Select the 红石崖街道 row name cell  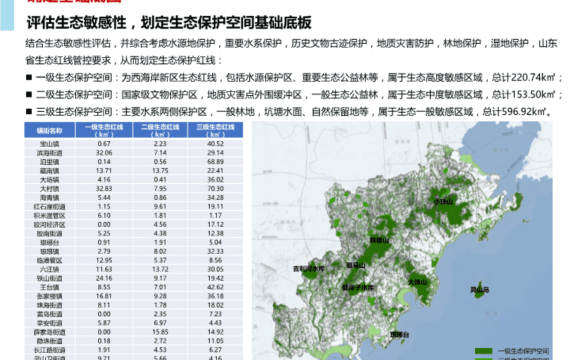[50, 207]
